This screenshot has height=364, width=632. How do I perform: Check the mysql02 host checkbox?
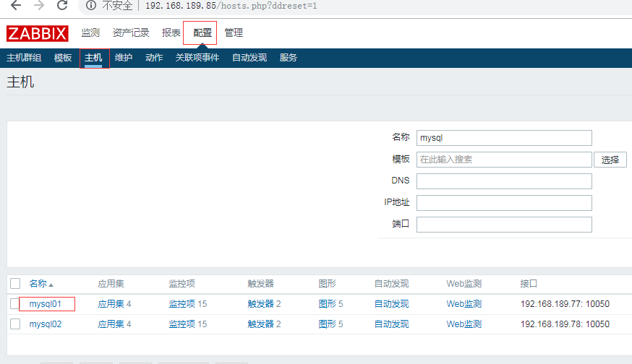(x=15, y=324)
